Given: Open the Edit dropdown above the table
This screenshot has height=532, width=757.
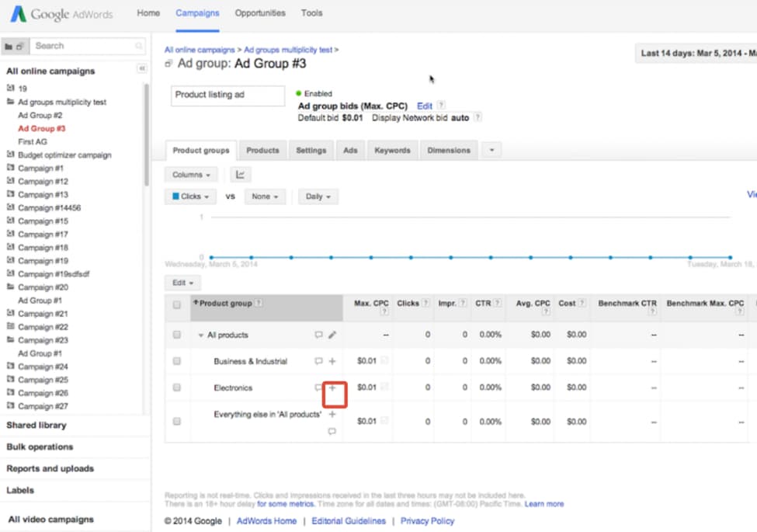Looking at the screenshot, I should point(182,283).
